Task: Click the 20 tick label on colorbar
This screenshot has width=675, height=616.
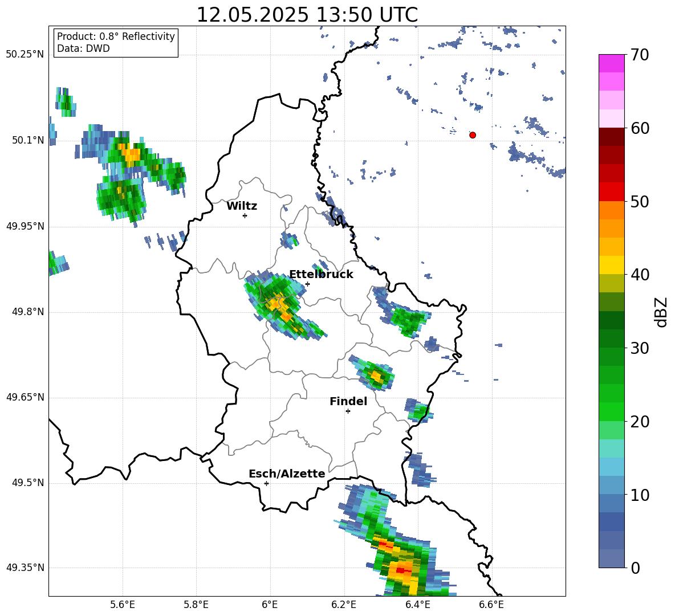Action: pyautogui.click(x=640, y=422)
